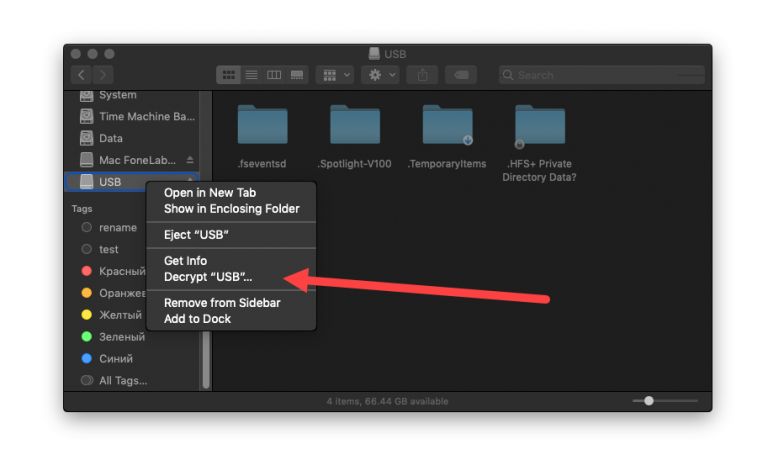Switch to column view
Viewport: 768px width, 471px height.
tap(274, 75)
